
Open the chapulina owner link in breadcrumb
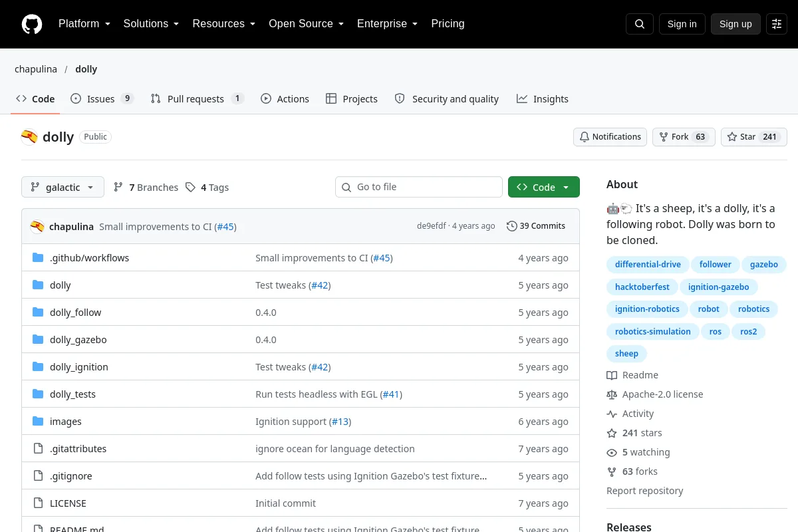coord(36,69)
